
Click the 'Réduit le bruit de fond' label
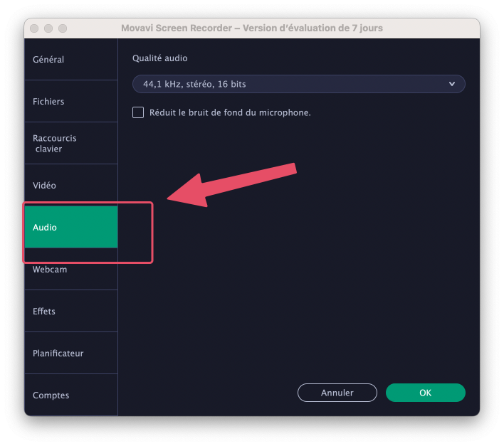[230, 112]
